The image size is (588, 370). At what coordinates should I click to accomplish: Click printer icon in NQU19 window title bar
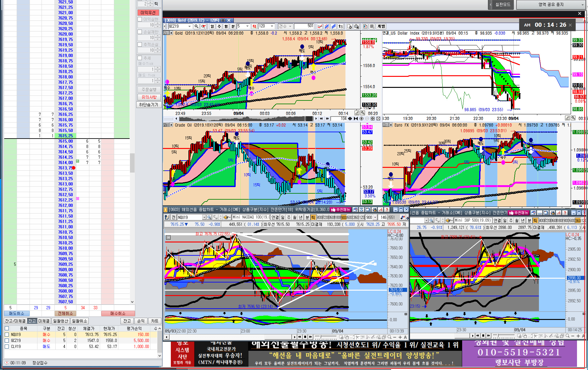point(374,209)
